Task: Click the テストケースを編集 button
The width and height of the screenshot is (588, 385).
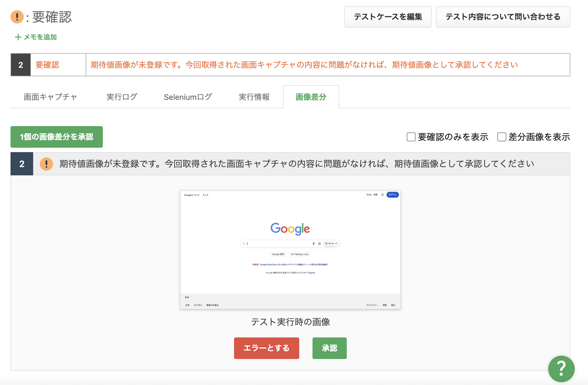Action: click(388, 17)
